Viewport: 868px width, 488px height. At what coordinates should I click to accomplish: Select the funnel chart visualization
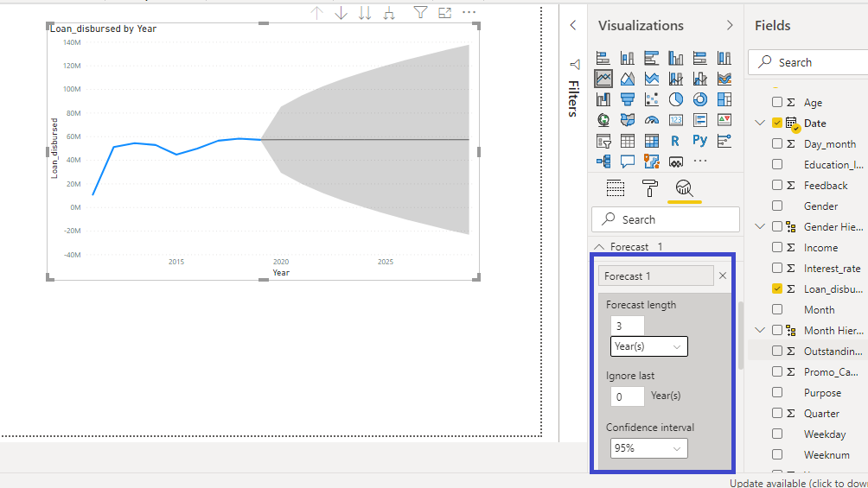click(627, 99)
